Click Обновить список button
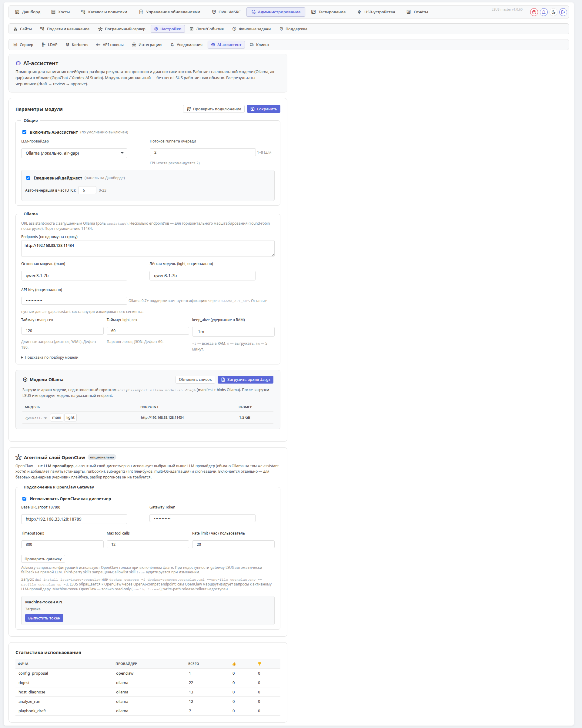 pos(196,380)
